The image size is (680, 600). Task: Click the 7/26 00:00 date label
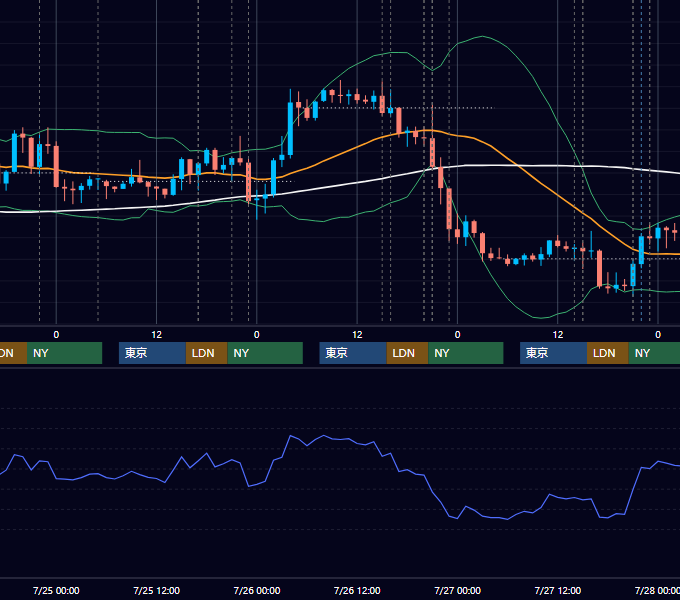click(257, 590)
